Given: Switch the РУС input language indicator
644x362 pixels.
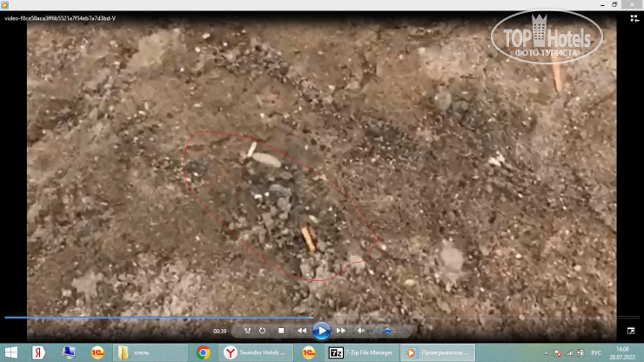Looking at the screenshot, I should 597,352.
